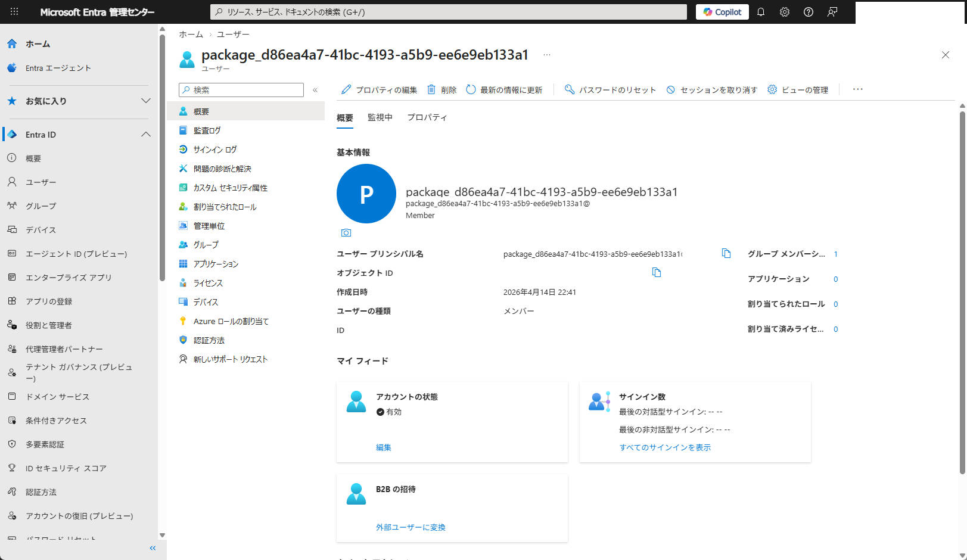Open the help icon in the header
The height and width of the screenshot is (560, 967).
point(809,11)
